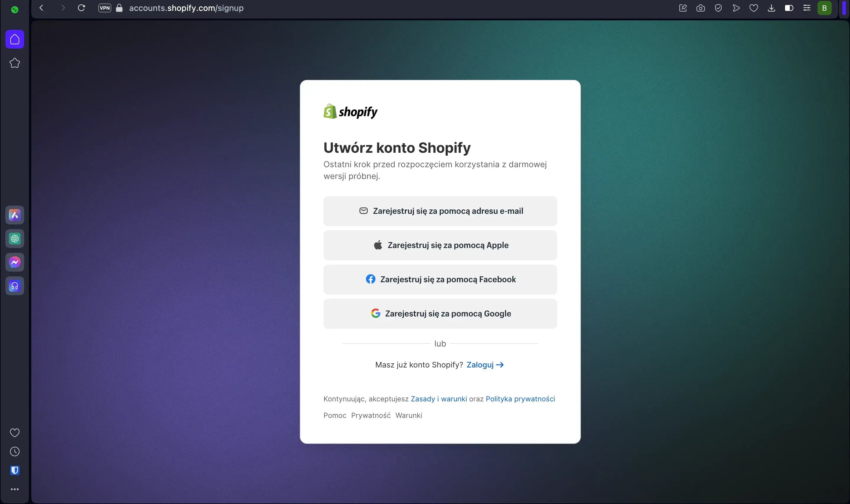Reload the Shopify signup page
850x504 pixels.
[81, 8]
